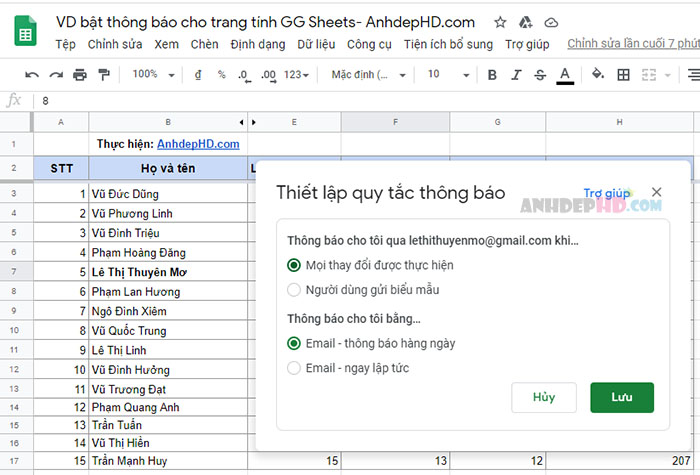Open 'Chỉnh sửa lần cuối' history link
The height and width of the screenshot is (475, 700).
pyautogui.click(x=633, y=43)
